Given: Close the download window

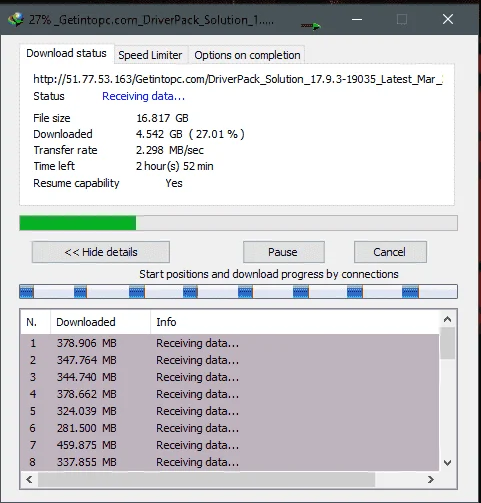Looking at the screenshot, I should point(448,19).
